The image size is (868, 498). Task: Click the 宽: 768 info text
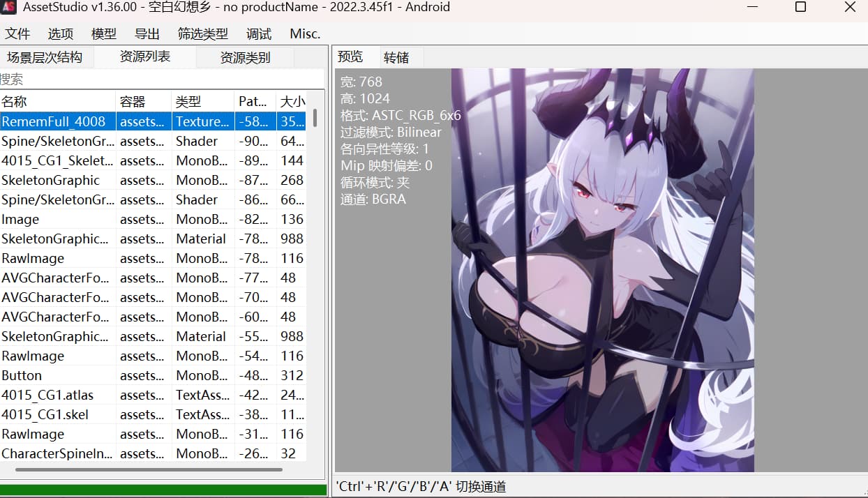point(361,82)
